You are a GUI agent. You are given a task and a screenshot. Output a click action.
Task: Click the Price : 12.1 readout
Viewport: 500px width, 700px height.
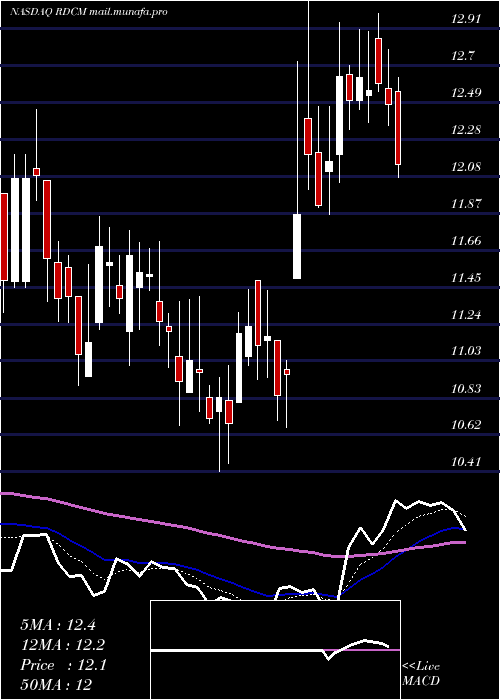(63, 665)
